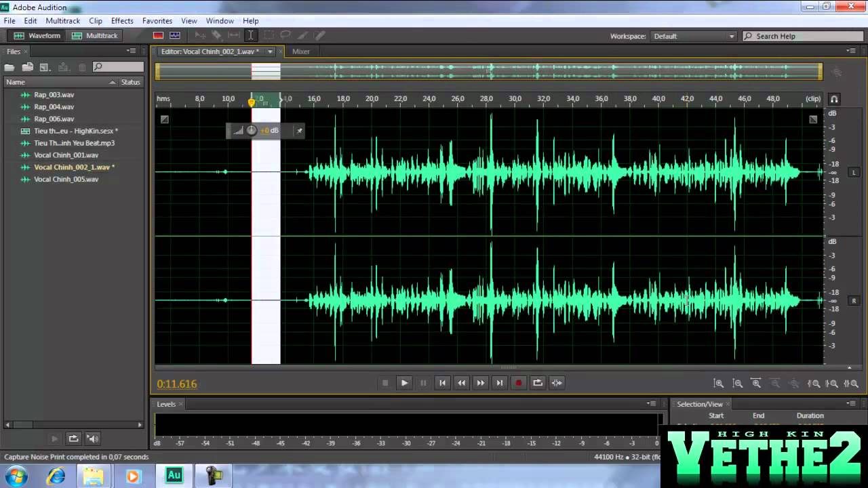
Task: Click the Play button in transport
Action: click(404, 383)
